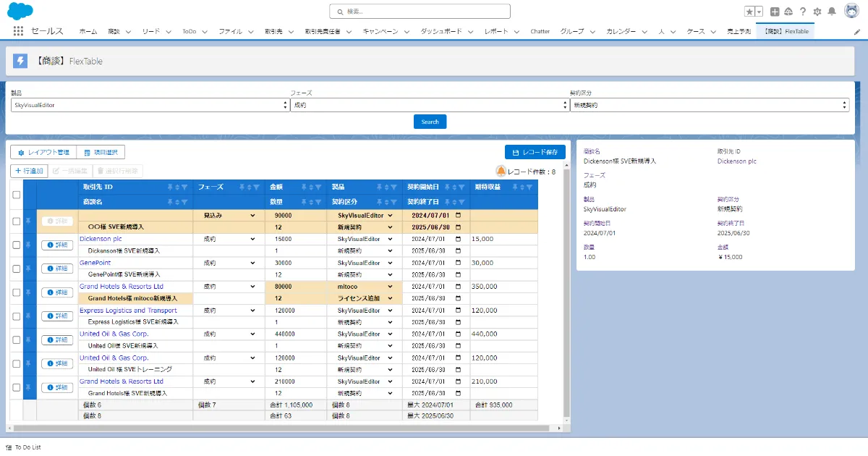Viewport: 868px width, 456px height.
Task: Check the ○○様 SVE新規導入 row checkbox
Action: coord(17,221)
